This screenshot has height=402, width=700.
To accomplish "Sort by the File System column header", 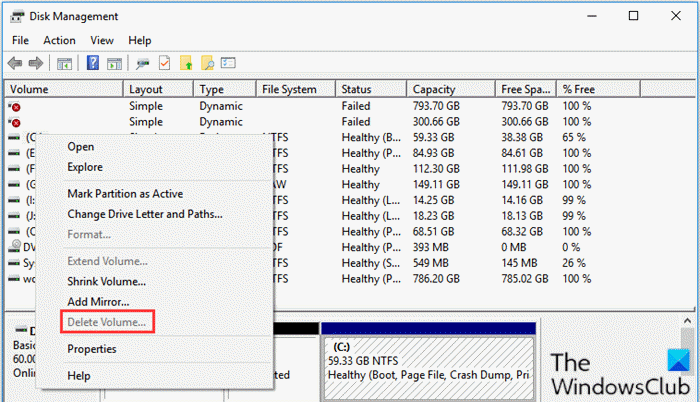I will click(296, 89).
